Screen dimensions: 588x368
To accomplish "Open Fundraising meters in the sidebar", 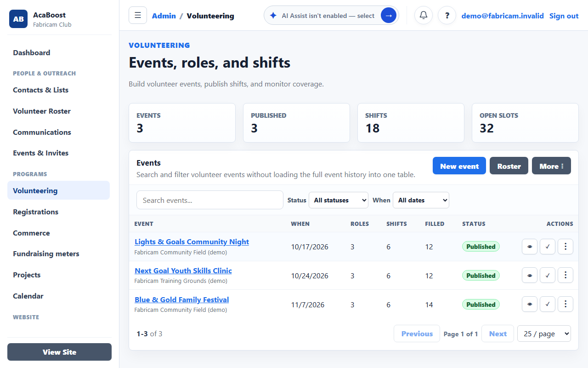I will [x=58, y=254].
